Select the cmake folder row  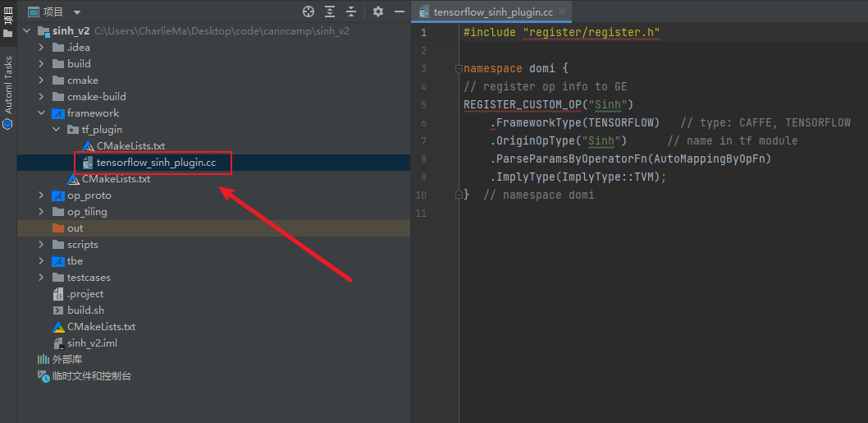213,80
